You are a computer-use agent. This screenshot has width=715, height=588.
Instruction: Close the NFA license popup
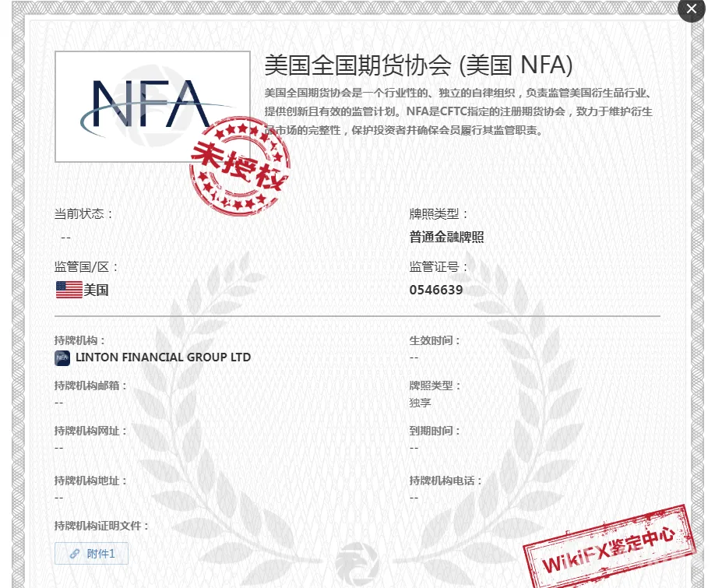692,9
